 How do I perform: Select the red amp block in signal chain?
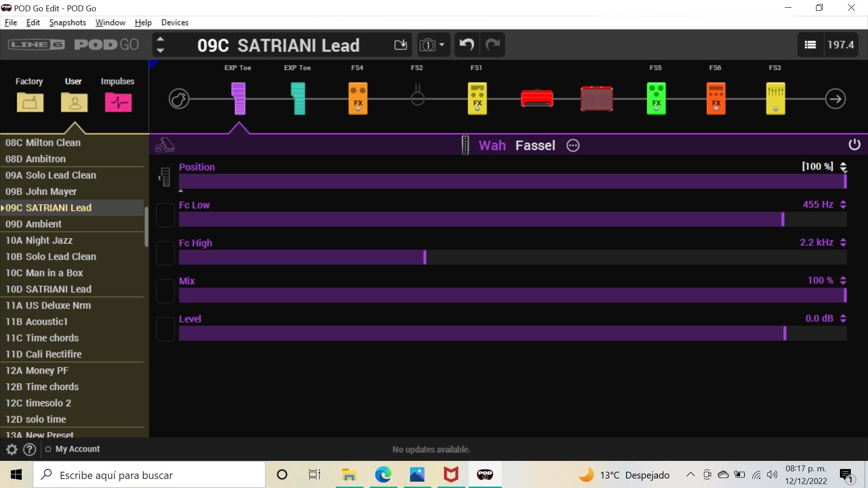pos(537,99)
